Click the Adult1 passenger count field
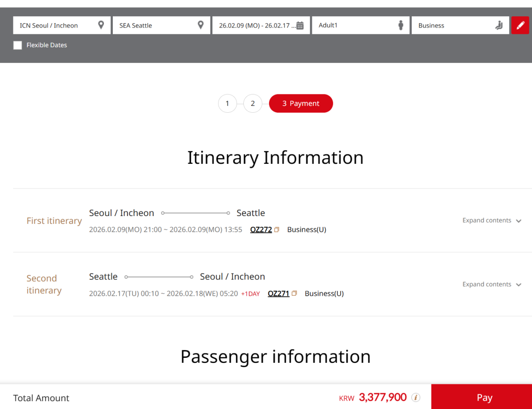This screenshot has width=532, height=409. pos(355,26)
